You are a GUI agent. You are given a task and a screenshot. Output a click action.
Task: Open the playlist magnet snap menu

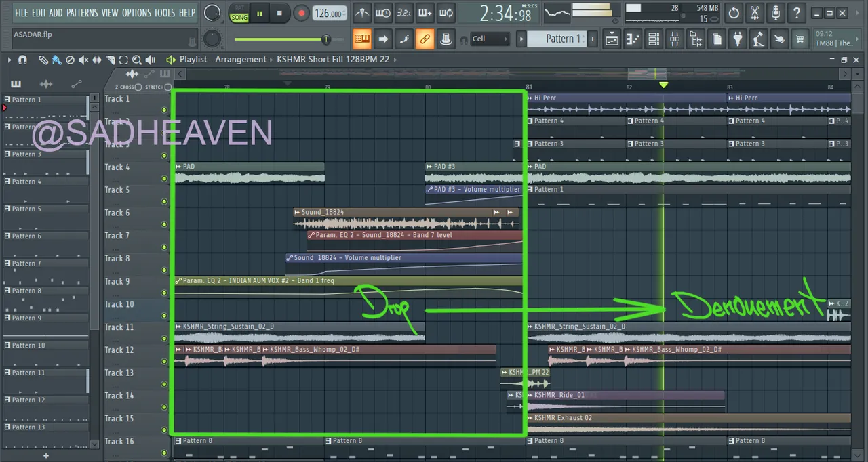(22, 60)
